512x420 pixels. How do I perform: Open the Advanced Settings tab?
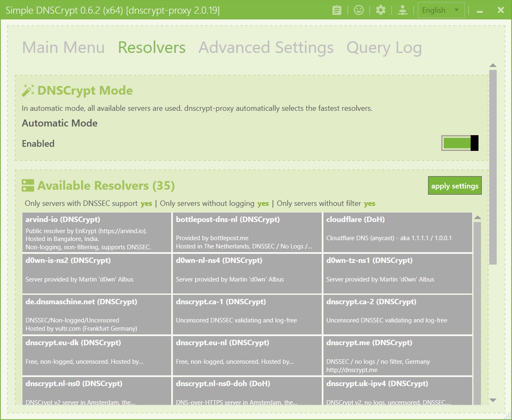coord(266,48)
